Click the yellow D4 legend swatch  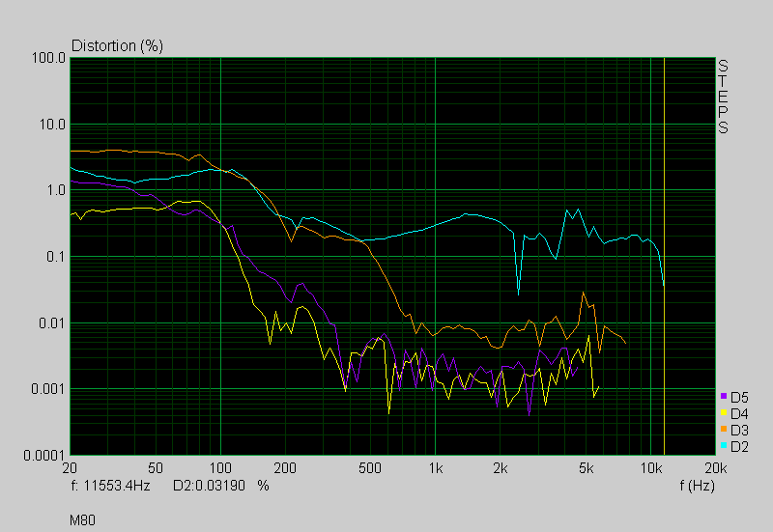pos(724,413)
